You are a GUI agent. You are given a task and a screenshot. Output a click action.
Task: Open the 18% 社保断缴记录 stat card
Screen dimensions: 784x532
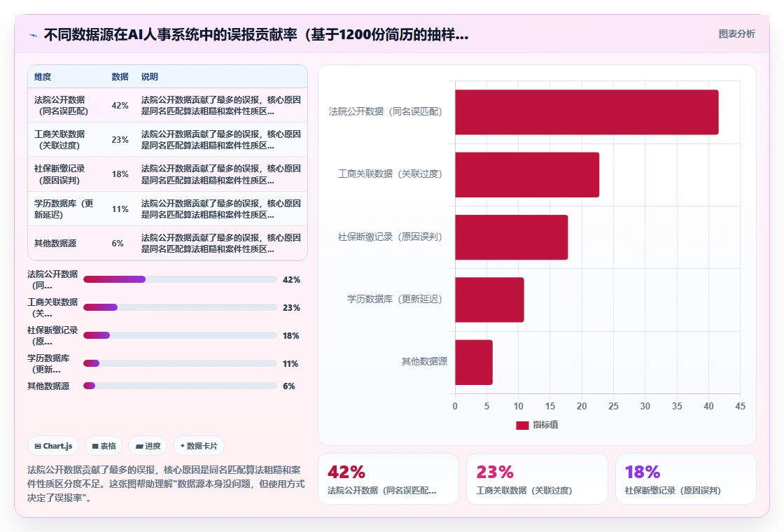point(685,479)
